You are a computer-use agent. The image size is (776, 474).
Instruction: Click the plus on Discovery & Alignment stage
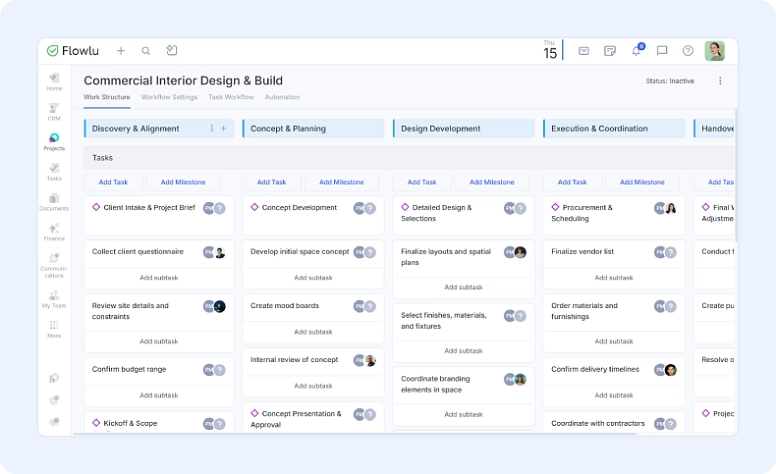click(224, 128)
